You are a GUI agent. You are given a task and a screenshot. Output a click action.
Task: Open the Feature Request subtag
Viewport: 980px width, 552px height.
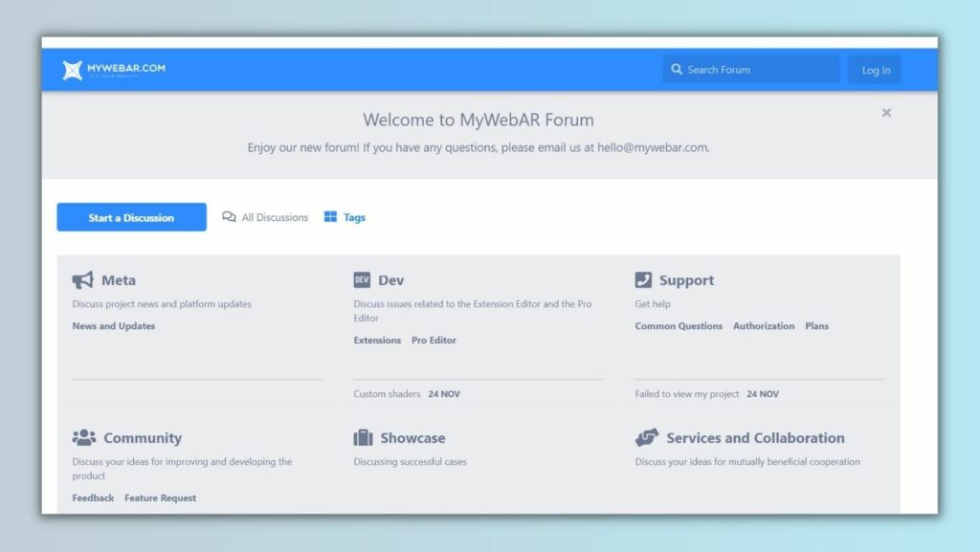(160, 498)
